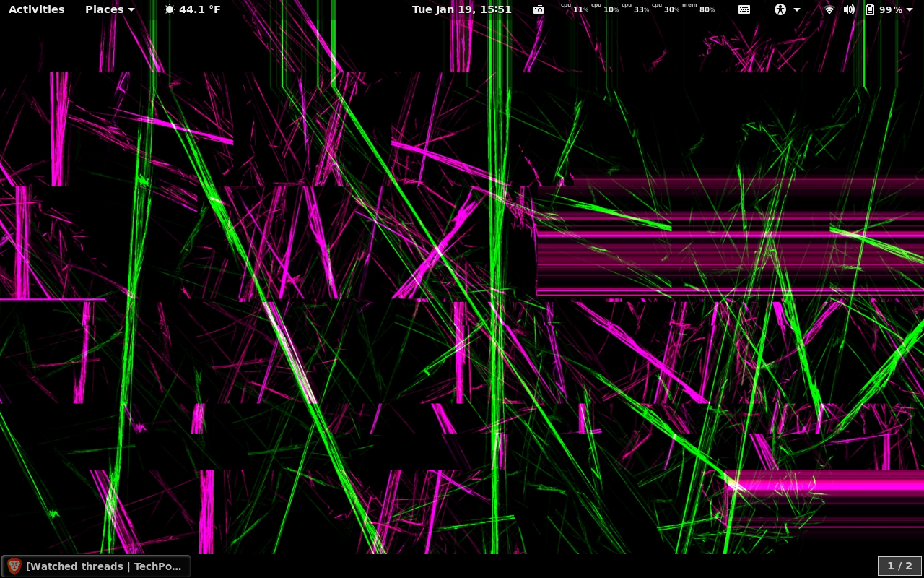Open the CPU monitor showing 30%

coord(666,9)
